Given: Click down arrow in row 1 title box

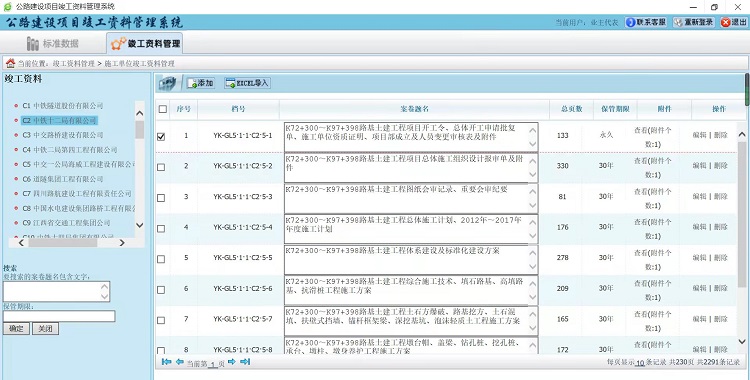Looking at the screenshot, I should coord(533,145).
